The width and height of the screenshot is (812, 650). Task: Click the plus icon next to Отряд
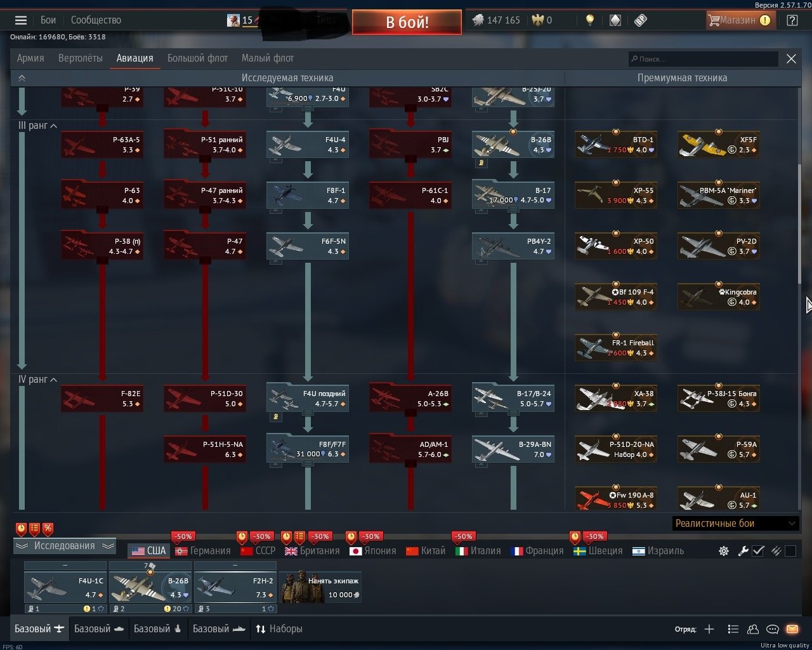709,629
